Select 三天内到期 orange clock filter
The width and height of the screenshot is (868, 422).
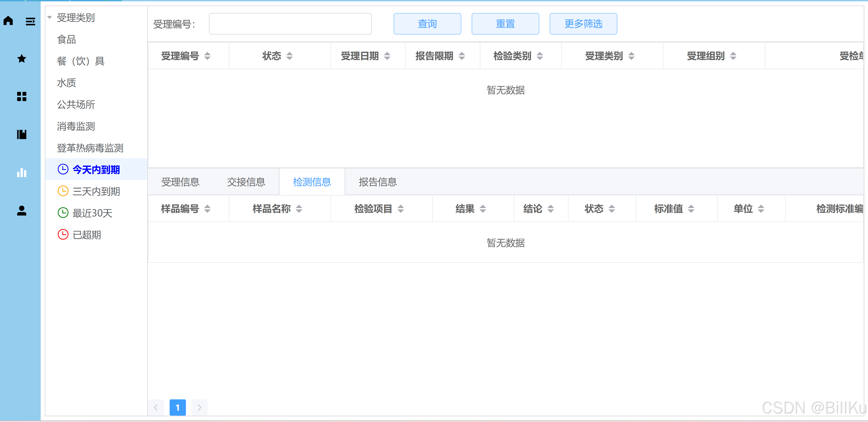click(96, 191)
